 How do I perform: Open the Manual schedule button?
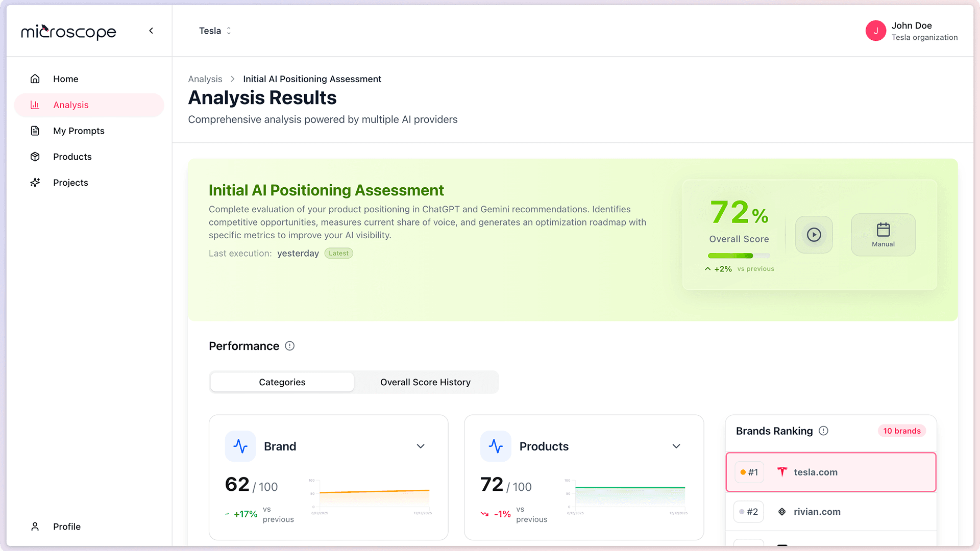[883, 235]
